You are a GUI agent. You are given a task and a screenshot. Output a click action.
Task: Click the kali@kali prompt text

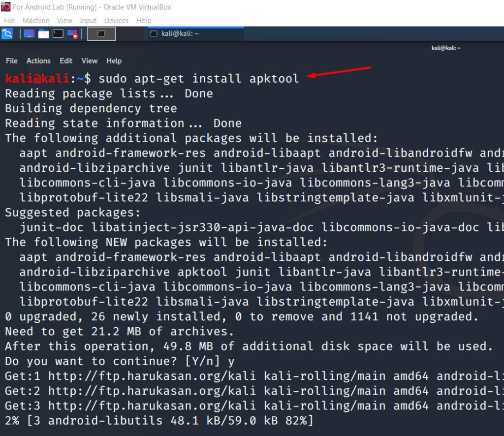(x=37, y=78)
